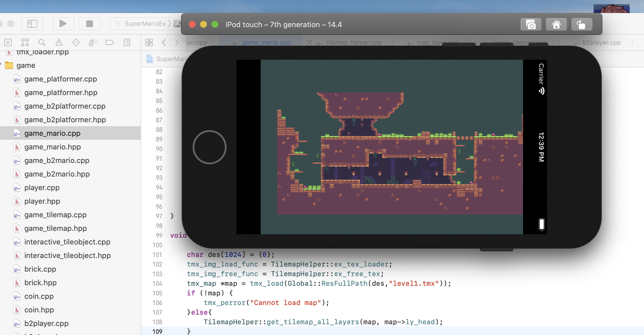Take a Simulator screenshot

click(x=531, y=25)
